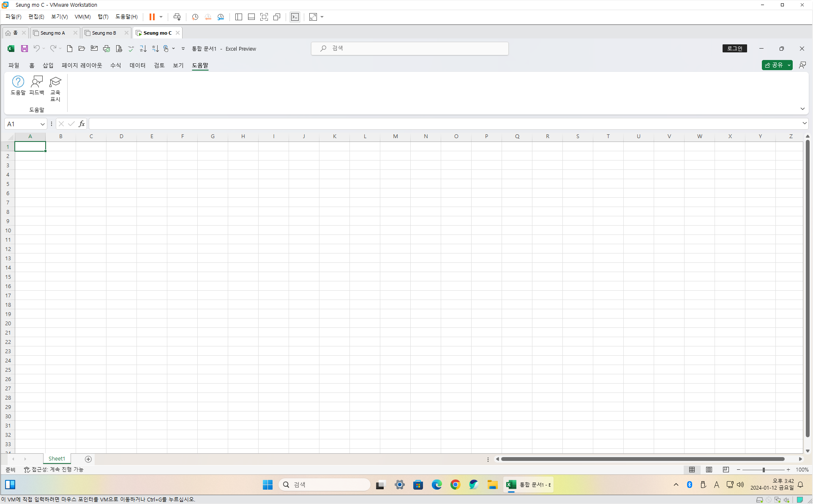This screenshot has height=504, width=813.
Task: Click the New blank document icon
Action: coord(70,49)
